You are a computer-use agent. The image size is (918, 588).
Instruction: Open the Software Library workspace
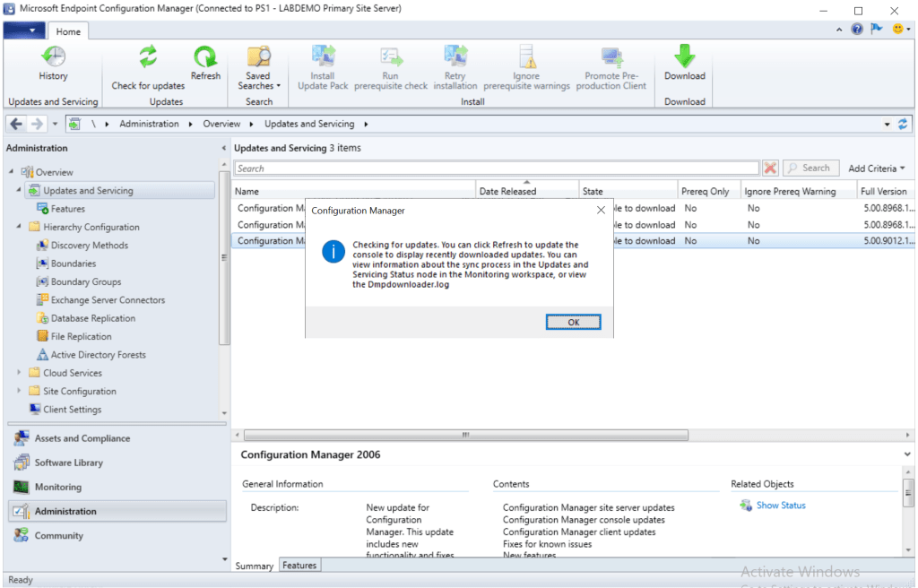[x=68, y=463]
